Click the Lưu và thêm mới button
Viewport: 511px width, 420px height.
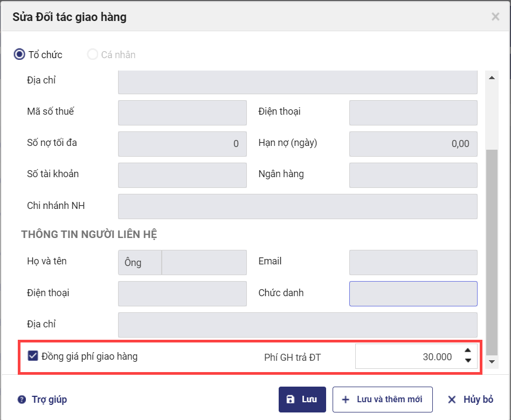[x=382, y=400]
